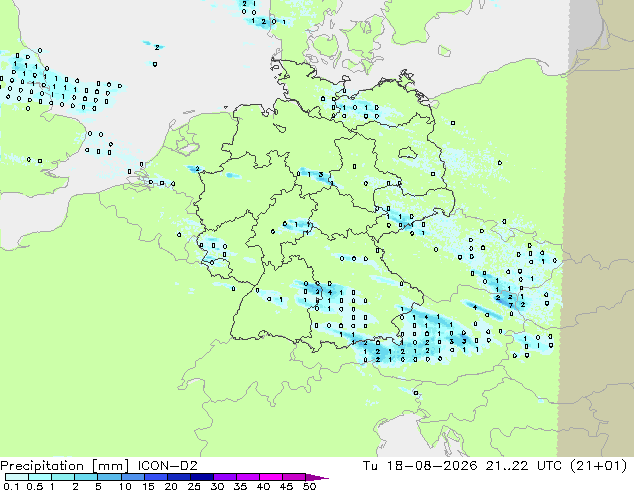
Task: Pick the lightest 0.1–0.5 mm legend swatch
Action: pos(17,477)
